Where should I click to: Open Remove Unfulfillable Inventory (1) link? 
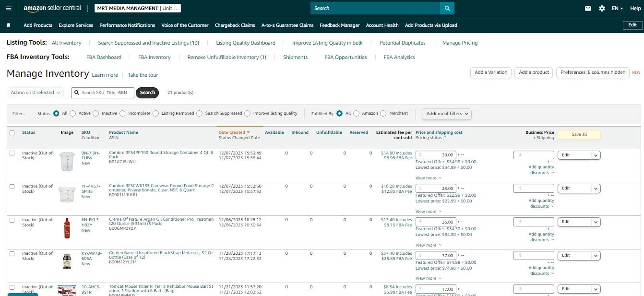tap(227, 57)
